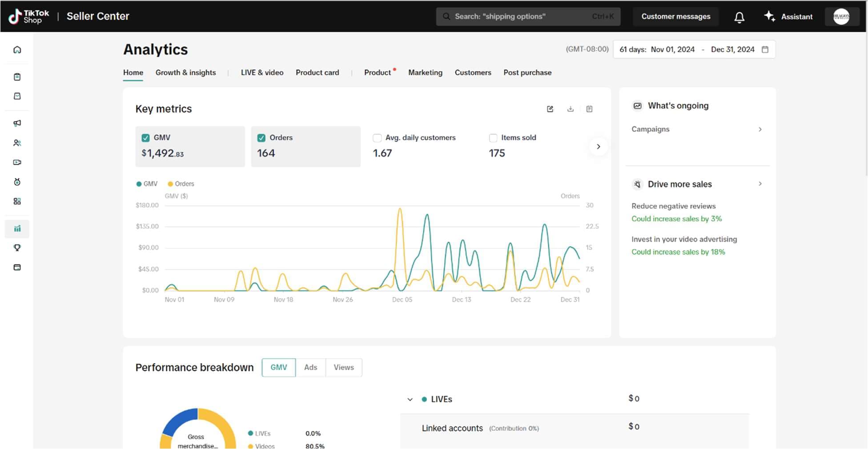Click the Linked accounts row label
Screen dimensions: 868x449
(452, 428)
